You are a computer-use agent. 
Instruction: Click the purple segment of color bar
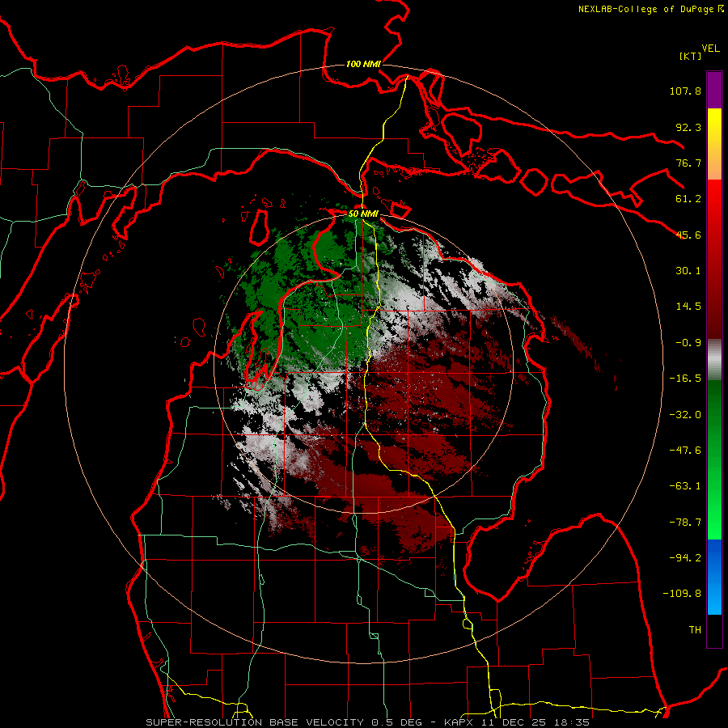[x=714, y=90]
